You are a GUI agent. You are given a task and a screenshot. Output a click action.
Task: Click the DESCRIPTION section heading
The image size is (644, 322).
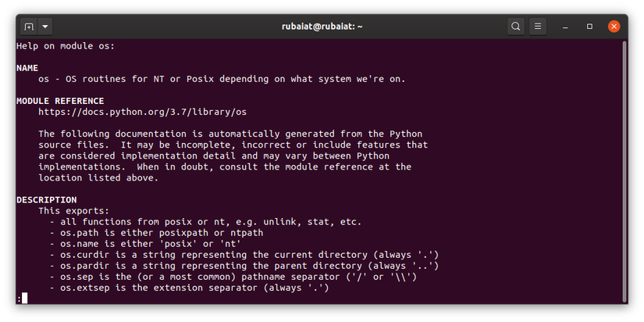coord(46,200)
